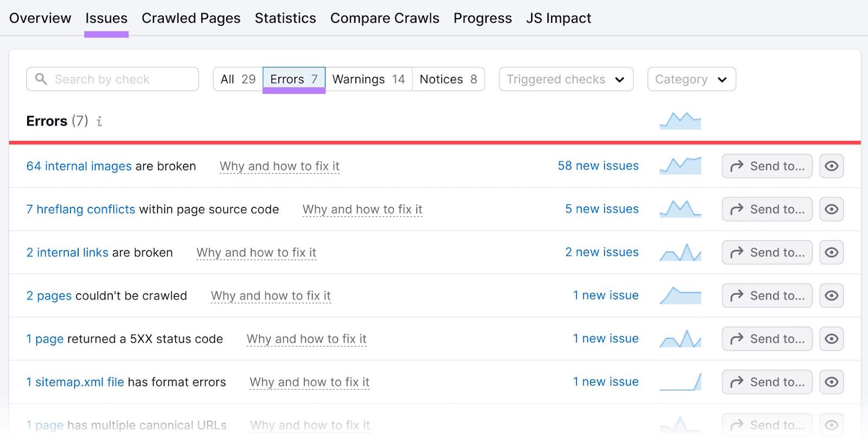Switch to the Crawled Pages tab

191,18
